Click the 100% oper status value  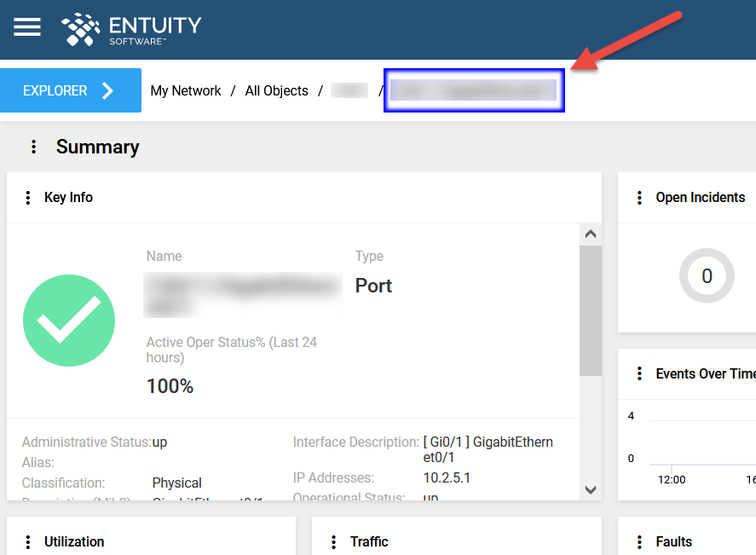point(170,385)
